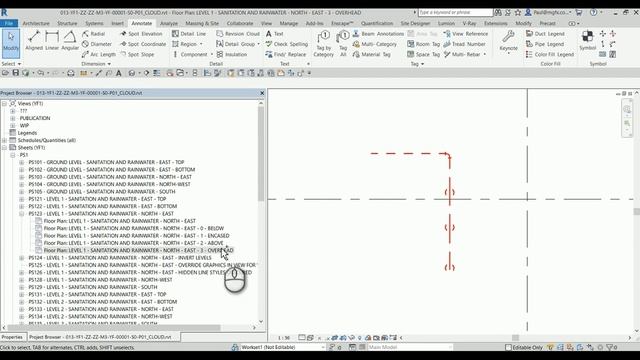640x360 pixels.
Task: Click the Tag All tool
Action: point(343,44)
